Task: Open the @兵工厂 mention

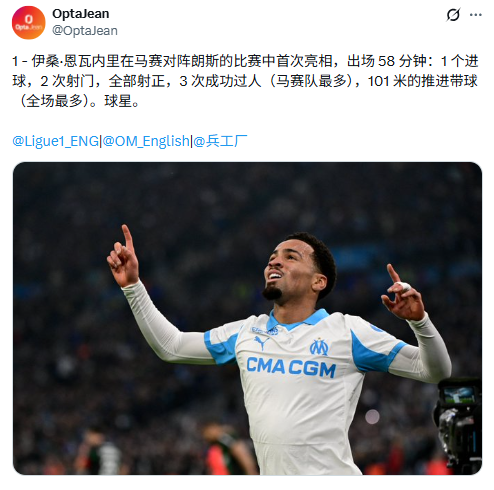Action: tap(220, 141)
